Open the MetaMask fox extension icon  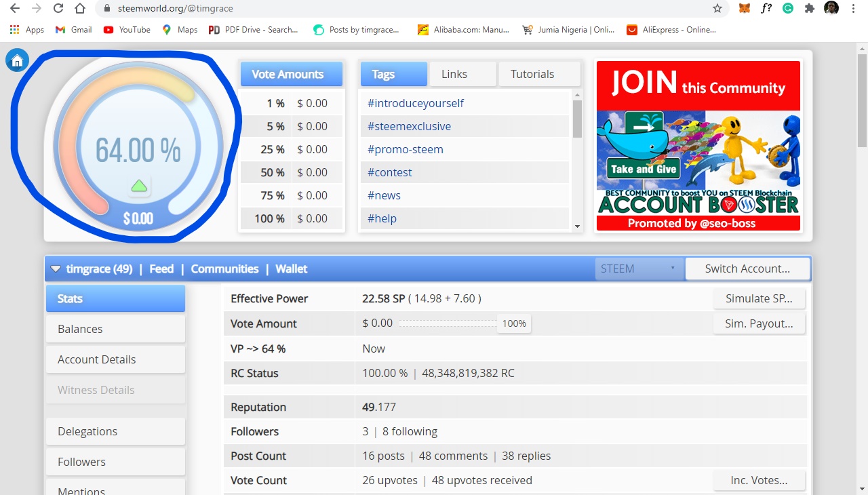(745, 8)
